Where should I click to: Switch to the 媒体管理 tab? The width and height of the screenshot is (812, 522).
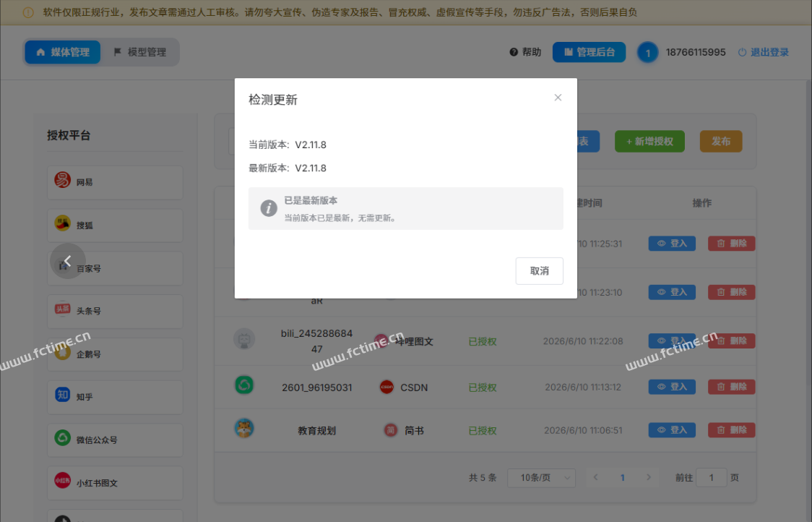click(63, 52)
